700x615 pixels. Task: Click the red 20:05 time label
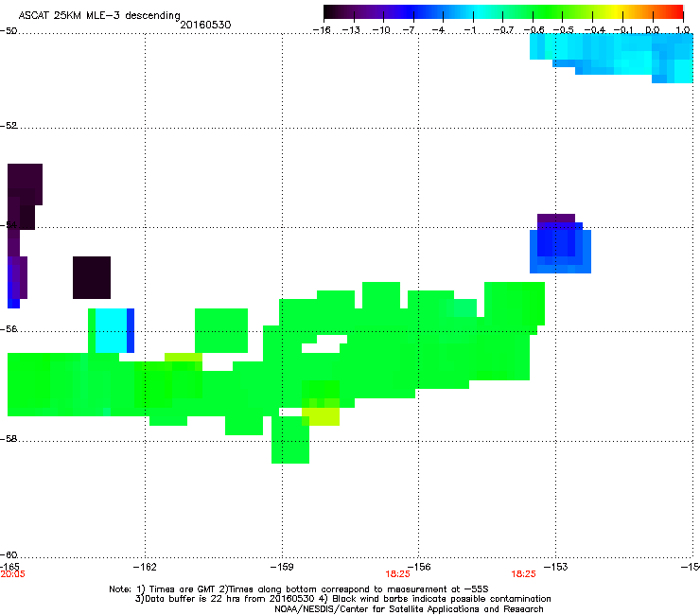[12, 574]
